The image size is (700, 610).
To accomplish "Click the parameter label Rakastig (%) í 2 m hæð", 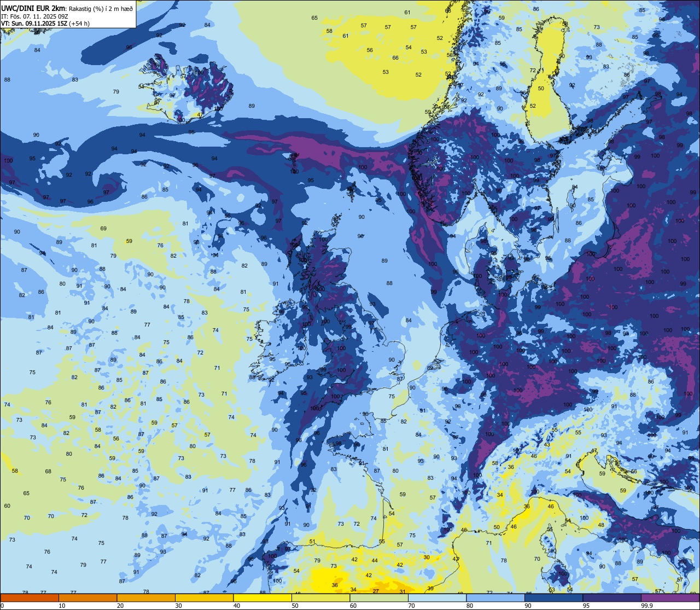I will pyautogui.click(x=101, y=8).
